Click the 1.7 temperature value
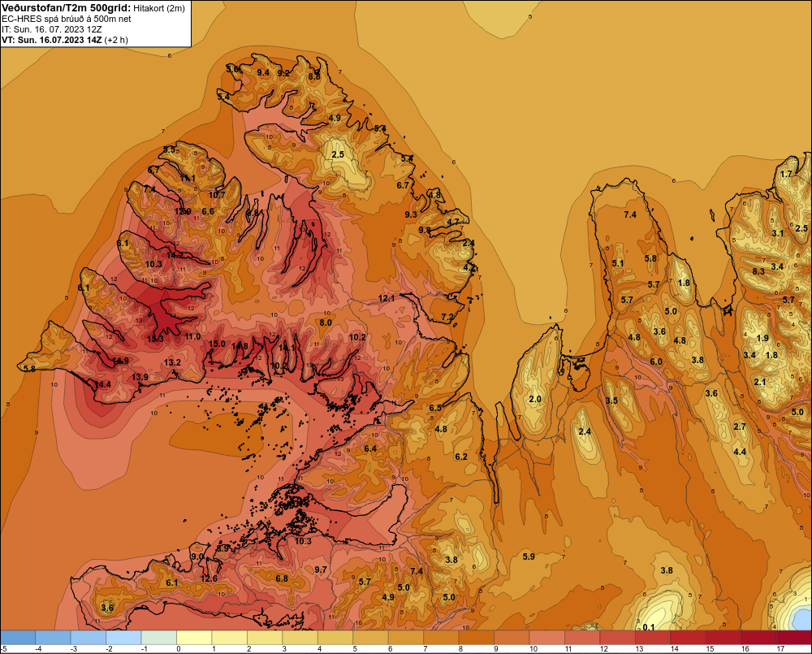The image size is (812, 654). click(786, 174)
